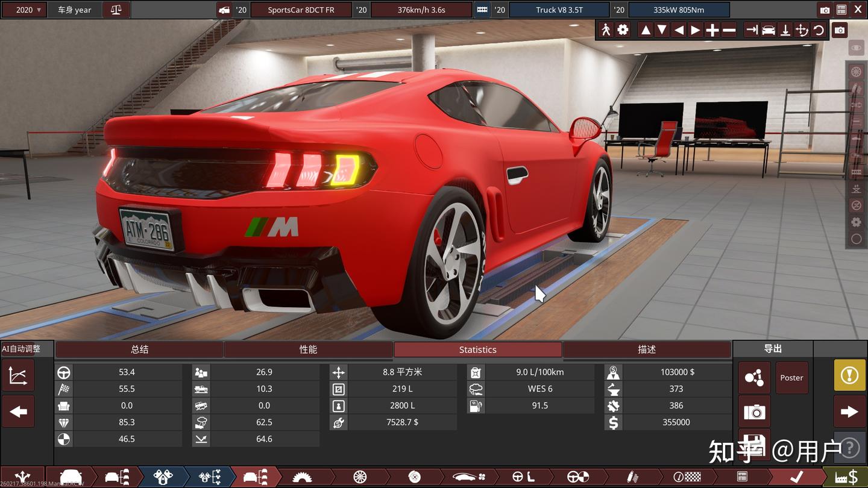Select the Statistics tab
This screenshot has width=868, height=488.
(477, 349)
